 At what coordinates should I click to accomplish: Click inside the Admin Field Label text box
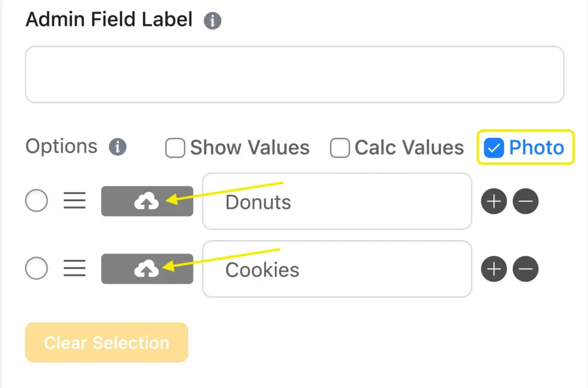coord(294,74)
